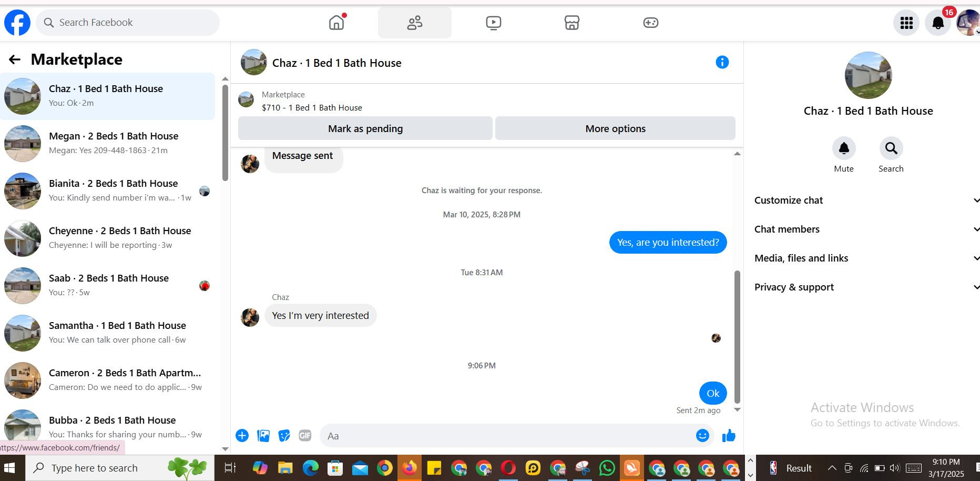980x481 pixels.
Task: Open Firefox from the taskbar
Action: [x=410, y=468]
